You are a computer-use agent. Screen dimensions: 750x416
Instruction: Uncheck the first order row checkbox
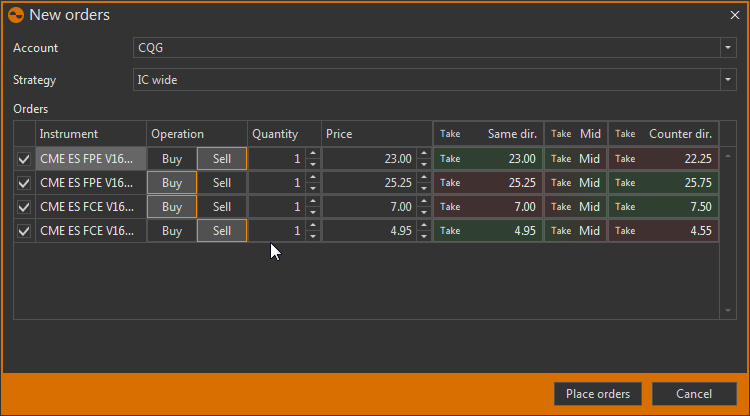click(x=24, y=158)
